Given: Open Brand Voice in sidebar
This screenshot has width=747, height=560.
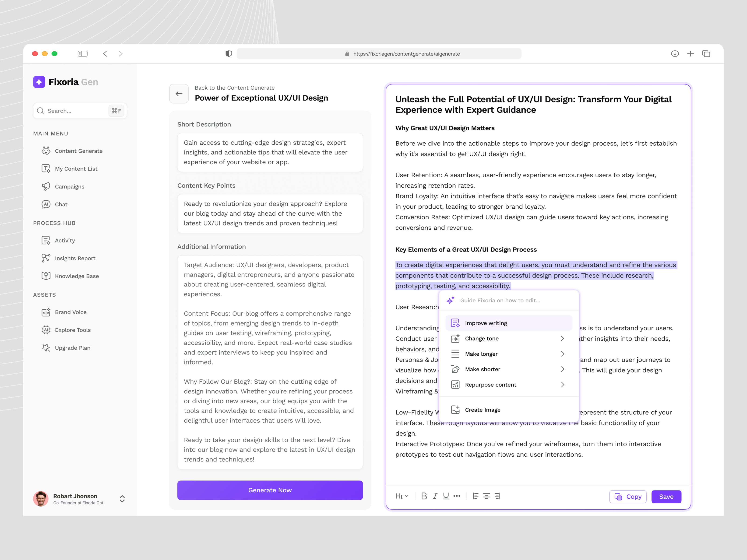Looking at the screenshot, I should (70, 312).
